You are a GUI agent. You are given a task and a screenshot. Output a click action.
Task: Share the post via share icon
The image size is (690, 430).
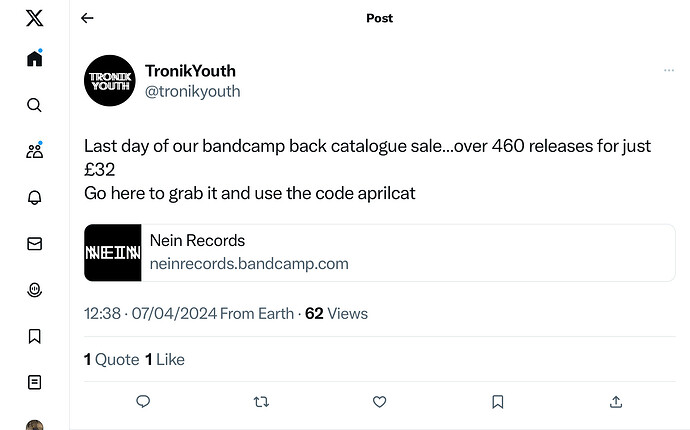click(616, 401)
